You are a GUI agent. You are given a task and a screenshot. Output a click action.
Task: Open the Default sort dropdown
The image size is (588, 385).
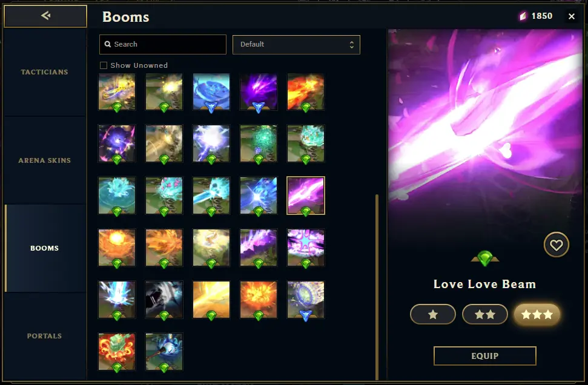[296, 45]
